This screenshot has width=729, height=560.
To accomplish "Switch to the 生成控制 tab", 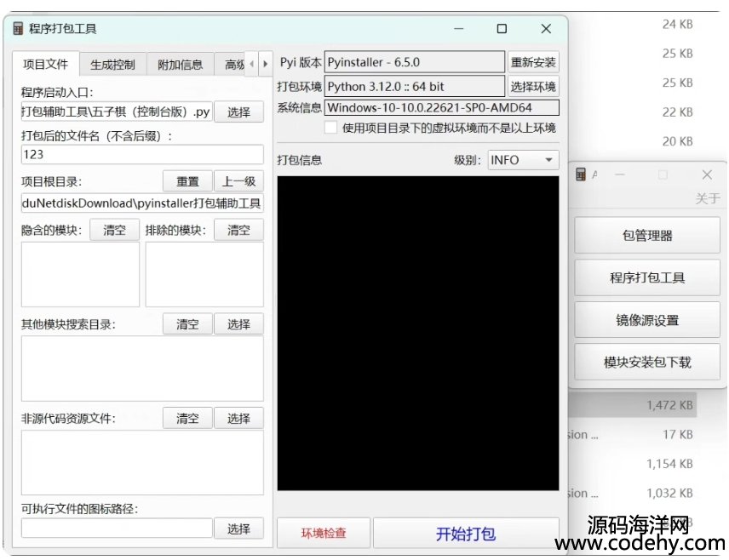I will pyautogui.click(x=112, y=64).
